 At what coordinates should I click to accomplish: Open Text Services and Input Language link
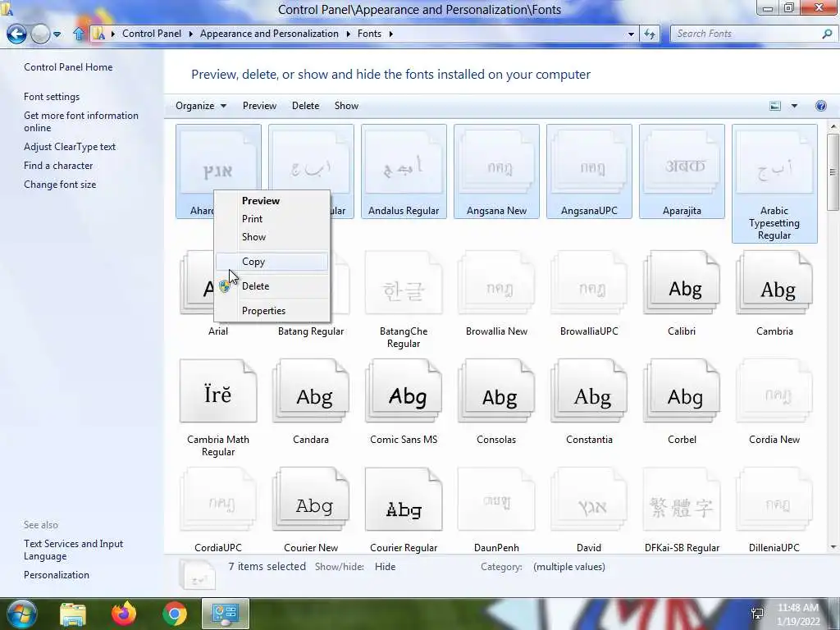[73, 550]
